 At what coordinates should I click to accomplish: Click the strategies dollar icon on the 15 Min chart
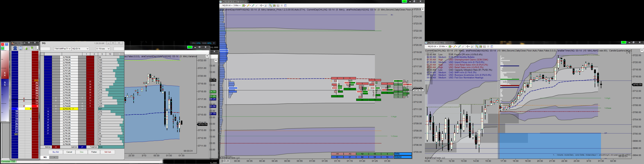click(x=488, y=46)
